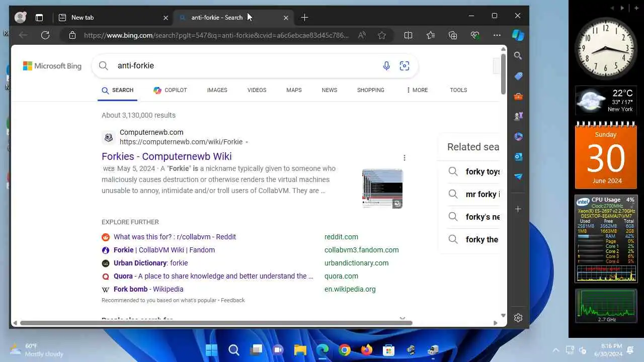Click the horizontal page scrollbar

pos(216,323)
